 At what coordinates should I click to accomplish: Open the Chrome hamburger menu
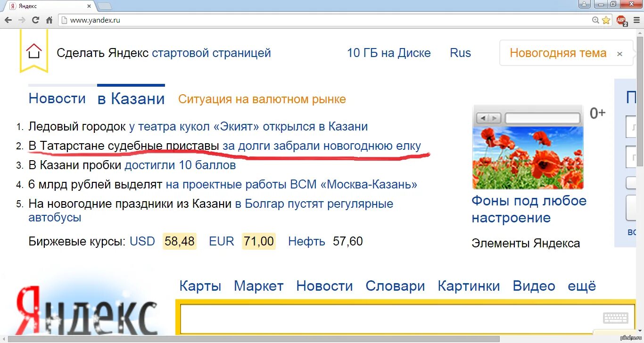point(636,20)
